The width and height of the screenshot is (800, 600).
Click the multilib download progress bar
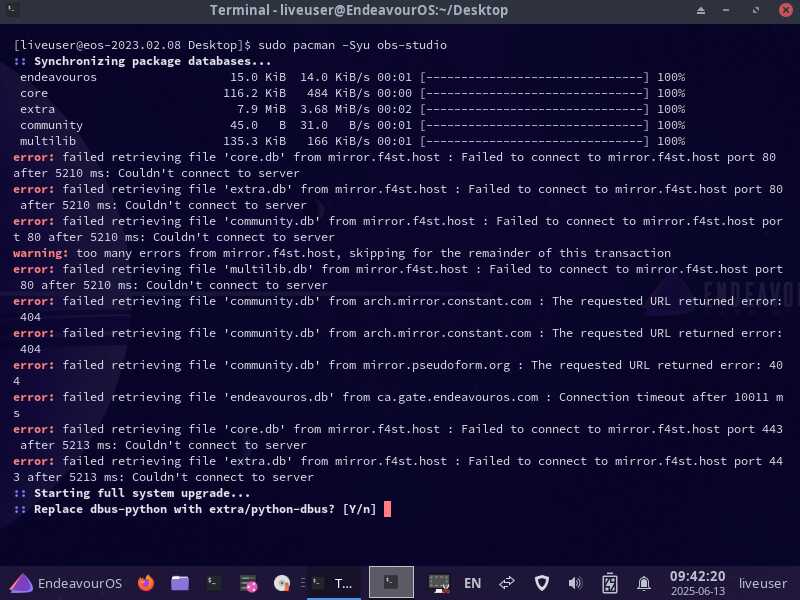pos(534,141)
